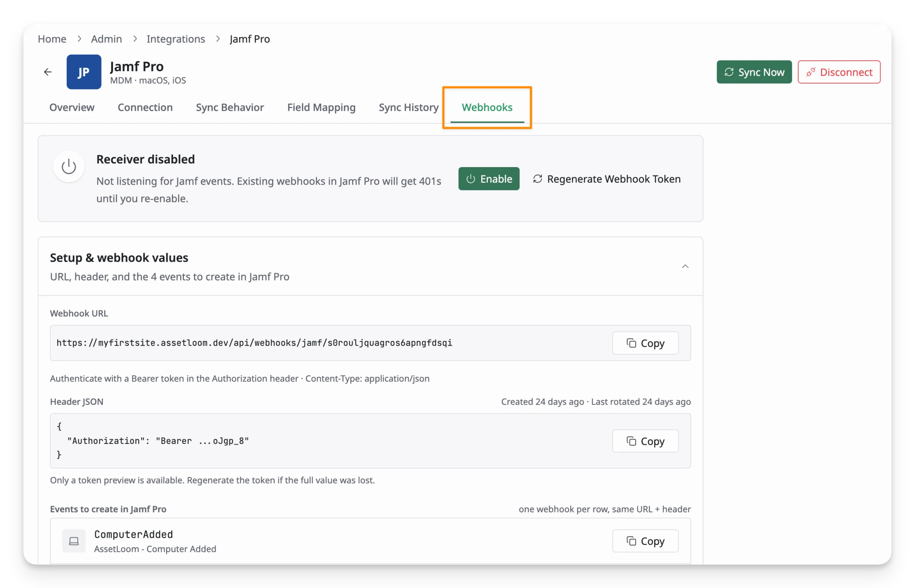Switch to the Connection tab

coord(145,107)
